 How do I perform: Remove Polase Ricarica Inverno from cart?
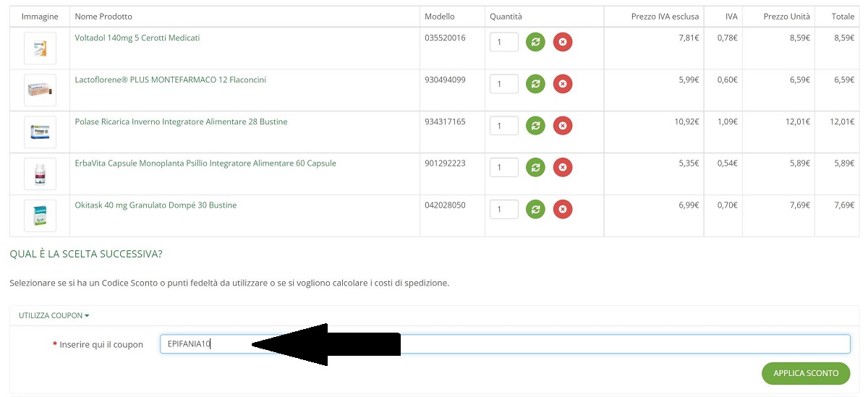pyautogui.click(x=563, y=126)
